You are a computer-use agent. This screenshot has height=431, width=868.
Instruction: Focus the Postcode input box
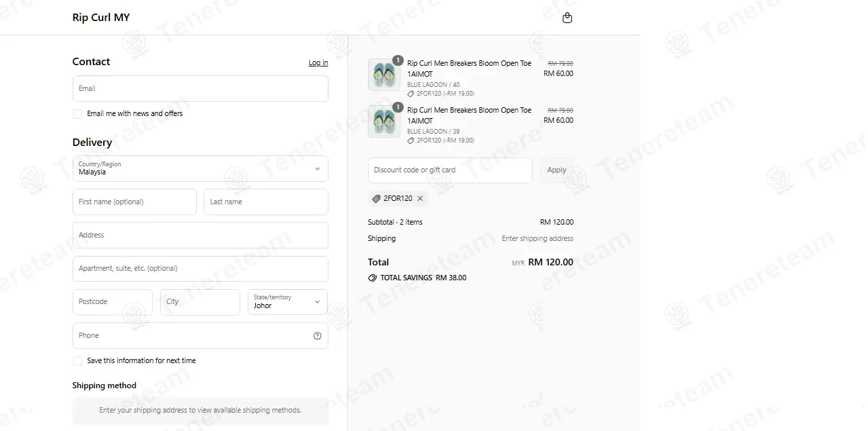[112, 302]
